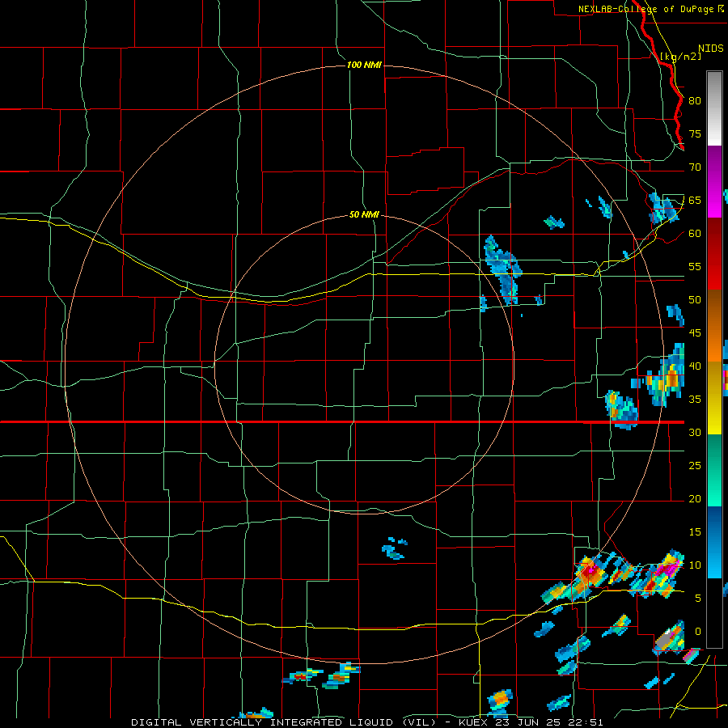The image size is (728, 728).
Task: Click the "35" value on the color scale
Action: pos(695,400)
